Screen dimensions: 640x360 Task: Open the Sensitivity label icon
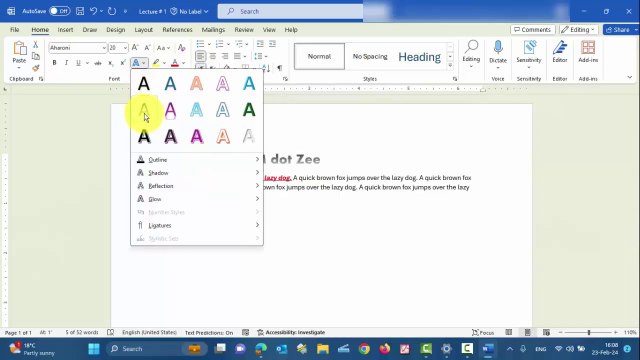pos(529,47)
